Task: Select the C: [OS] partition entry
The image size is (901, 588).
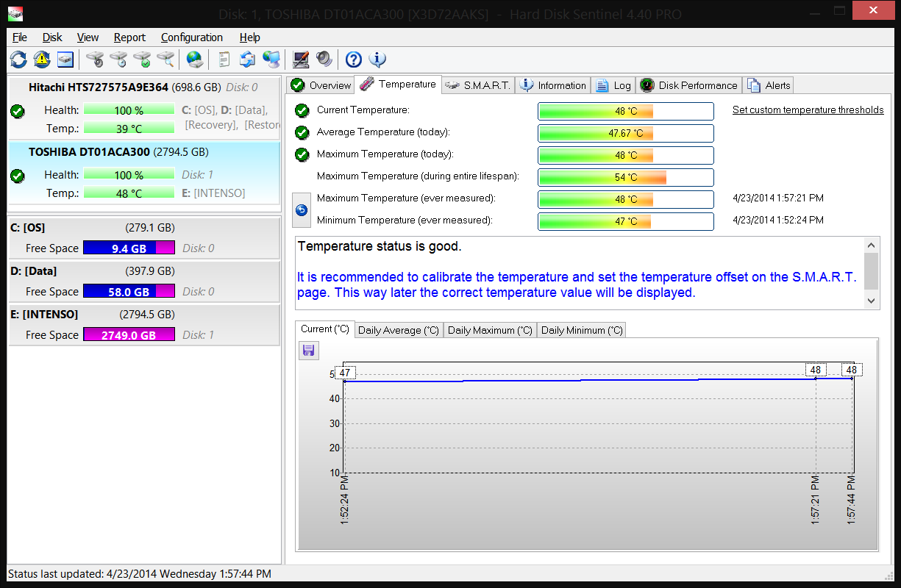Action: (144, 237)
